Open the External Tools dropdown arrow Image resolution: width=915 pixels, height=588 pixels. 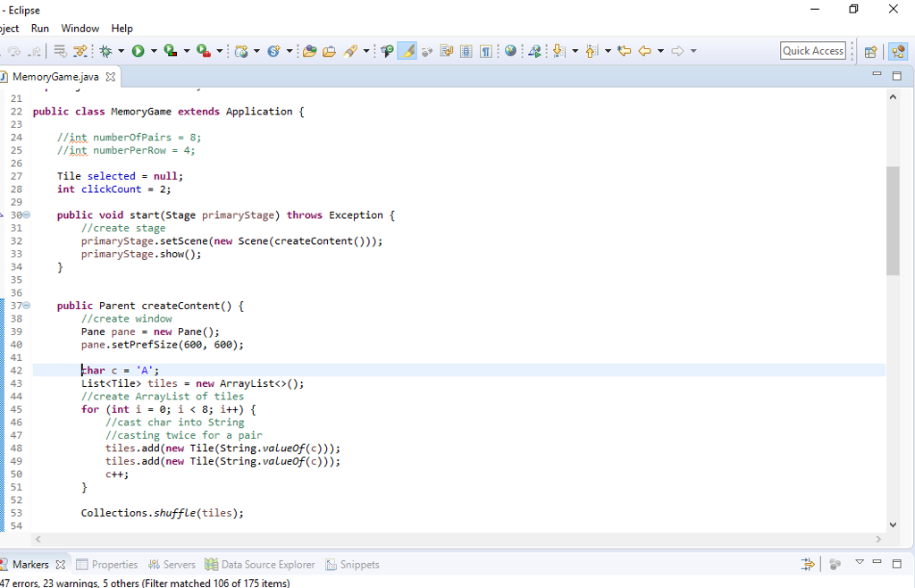click(220, 51)
